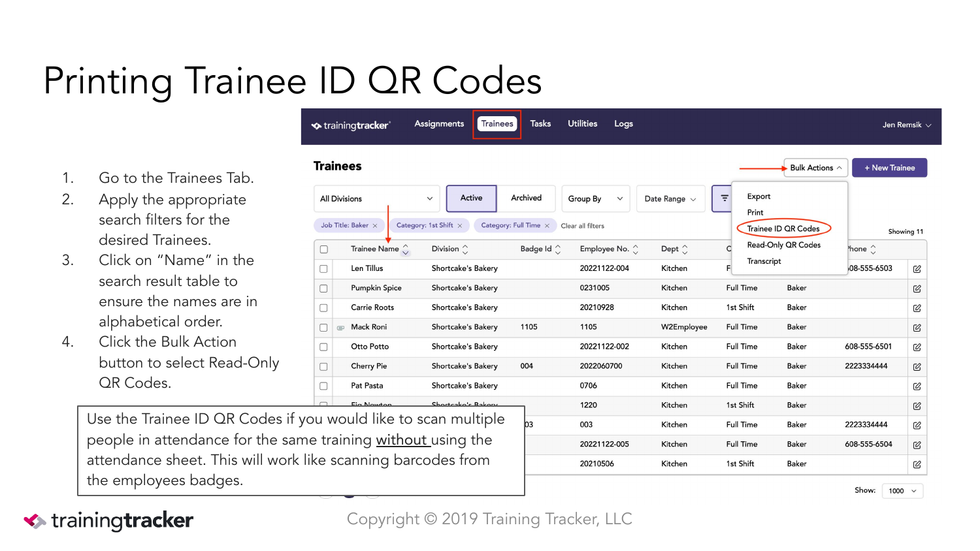
Task: Show Active trainees
Action: [x=471, y=198]
